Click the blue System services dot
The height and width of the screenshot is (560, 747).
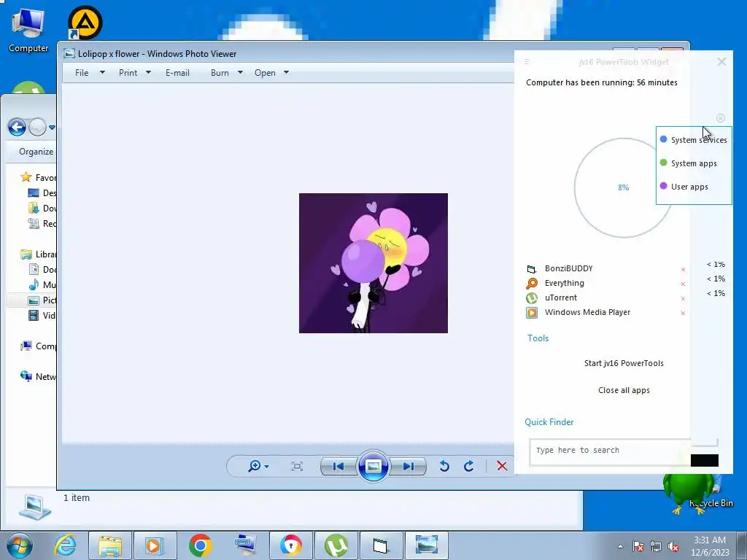[x=663, y=139]
